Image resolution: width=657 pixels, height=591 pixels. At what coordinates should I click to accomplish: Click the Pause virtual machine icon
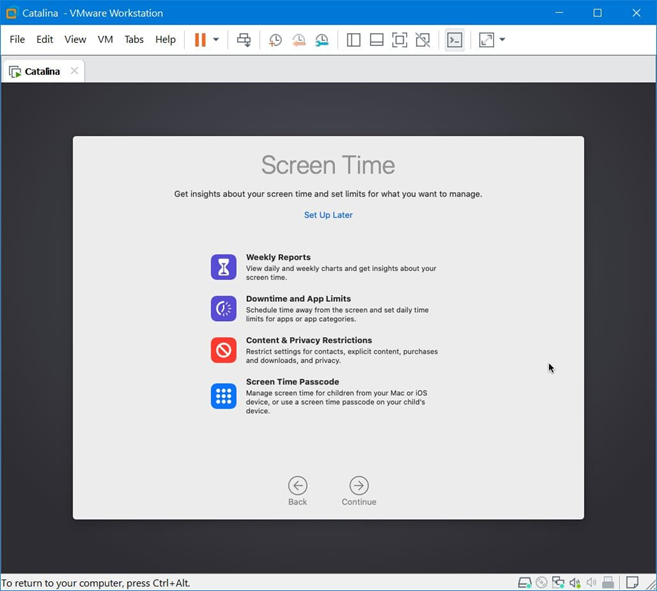click(x=200, y=40)
